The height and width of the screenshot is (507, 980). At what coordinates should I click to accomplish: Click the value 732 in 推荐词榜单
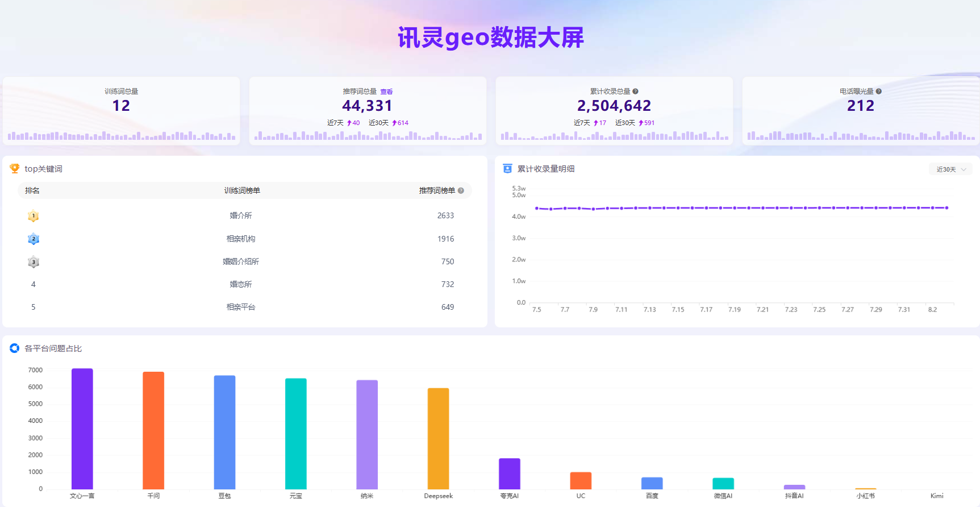point(448,284)
